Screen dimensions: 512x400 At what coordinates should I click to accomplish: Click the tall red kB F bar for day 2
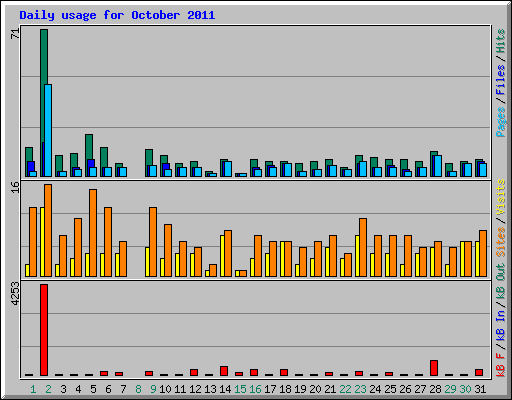tap(44, 330)
